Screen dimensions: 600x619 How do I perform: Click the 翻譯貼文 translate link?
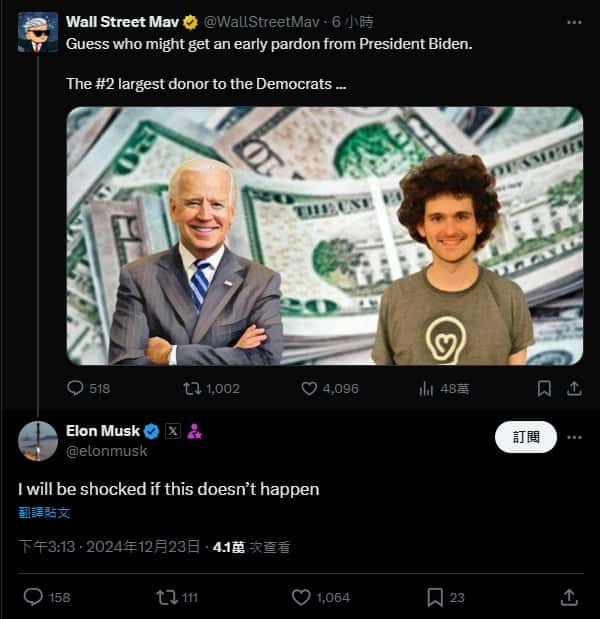tap(44, 512)
